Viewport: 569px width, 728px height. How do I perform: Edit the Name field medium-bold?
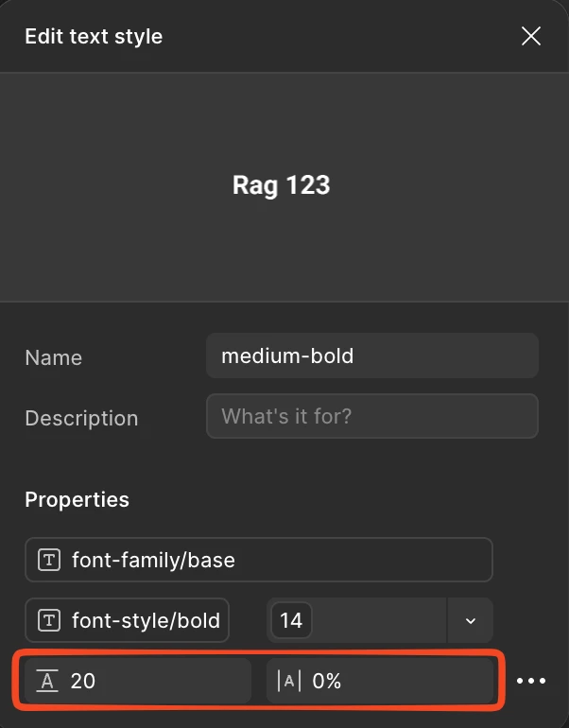click(372, 355)
